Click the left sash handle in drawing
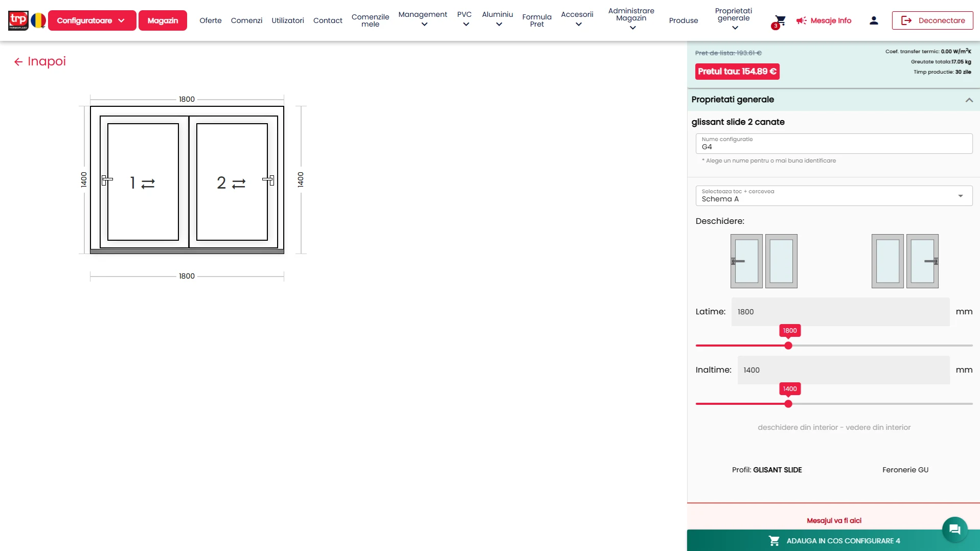980x551 pixels. coord(107,180)
